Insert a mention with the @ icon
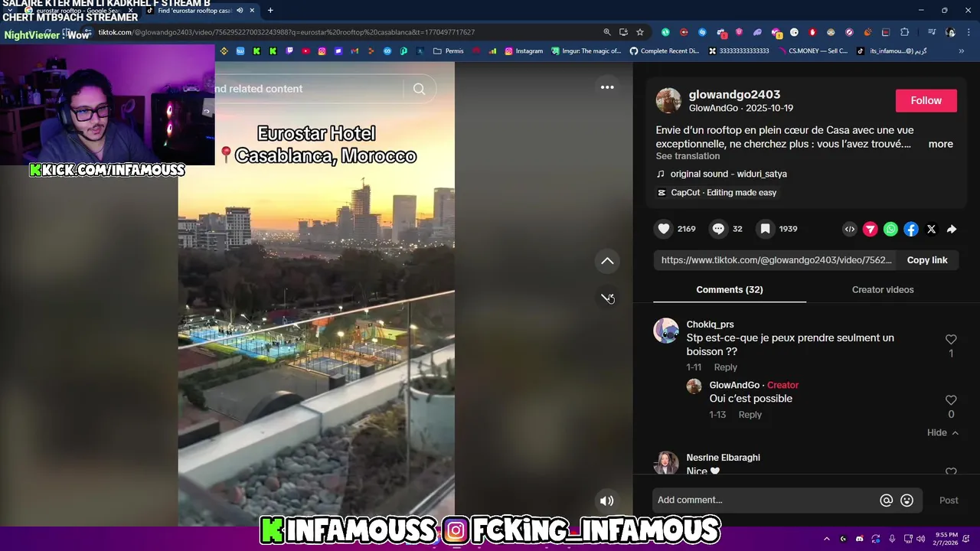 point(886,500)
